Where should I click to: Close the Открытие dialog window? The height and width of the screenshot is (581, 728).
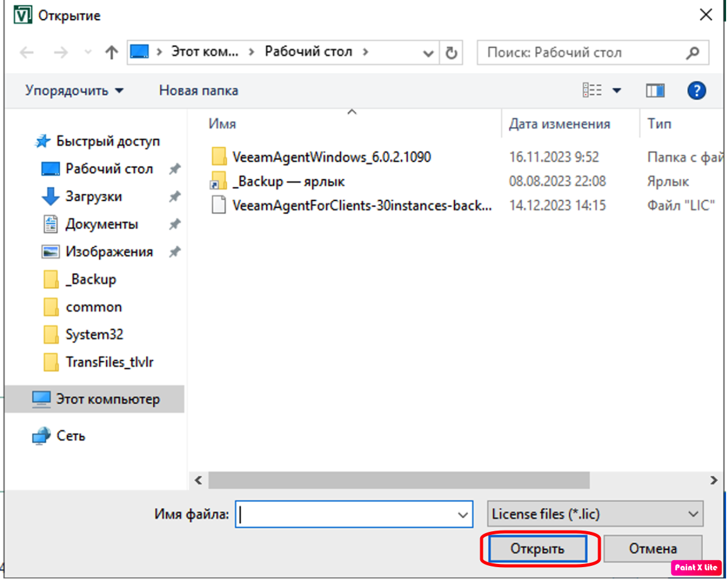coord(706,15)
